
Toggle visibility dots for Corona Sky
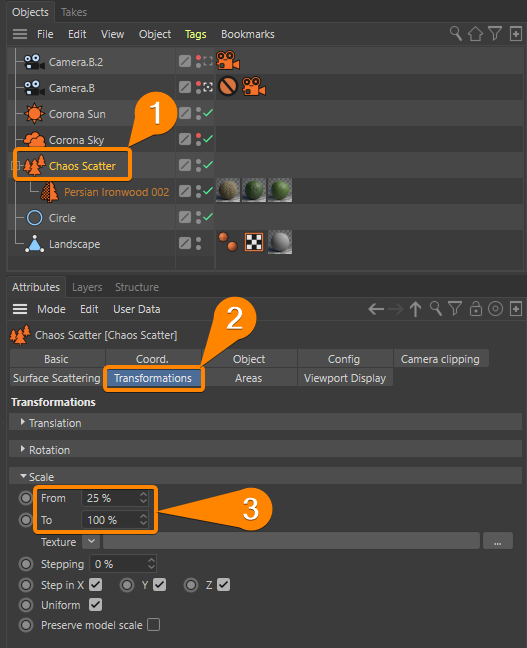198,139
